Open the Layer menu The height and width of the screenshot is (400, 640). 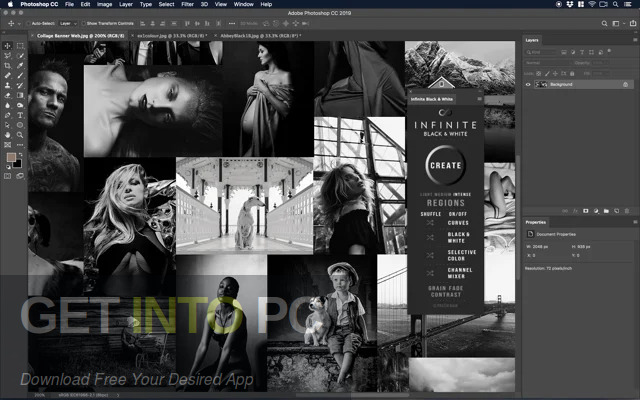(x=126, y=4)
